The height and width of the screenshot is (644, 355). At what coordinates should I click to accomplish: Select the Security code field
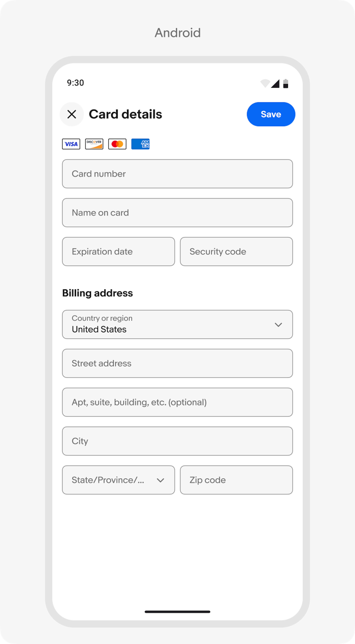pyautogui.click(x=236, y=252)
